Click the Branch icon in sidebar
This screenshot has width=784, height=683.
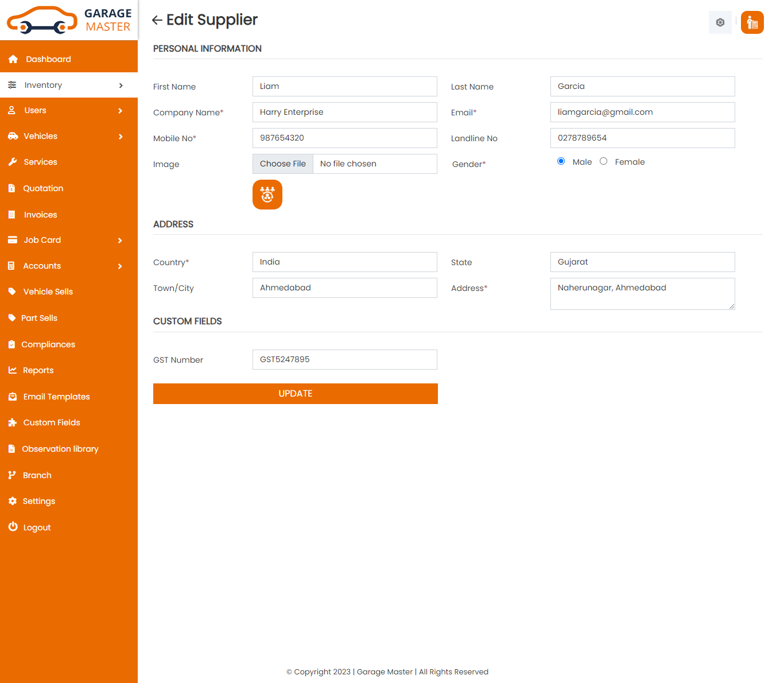pyautogui.click(x=12, y=475)
